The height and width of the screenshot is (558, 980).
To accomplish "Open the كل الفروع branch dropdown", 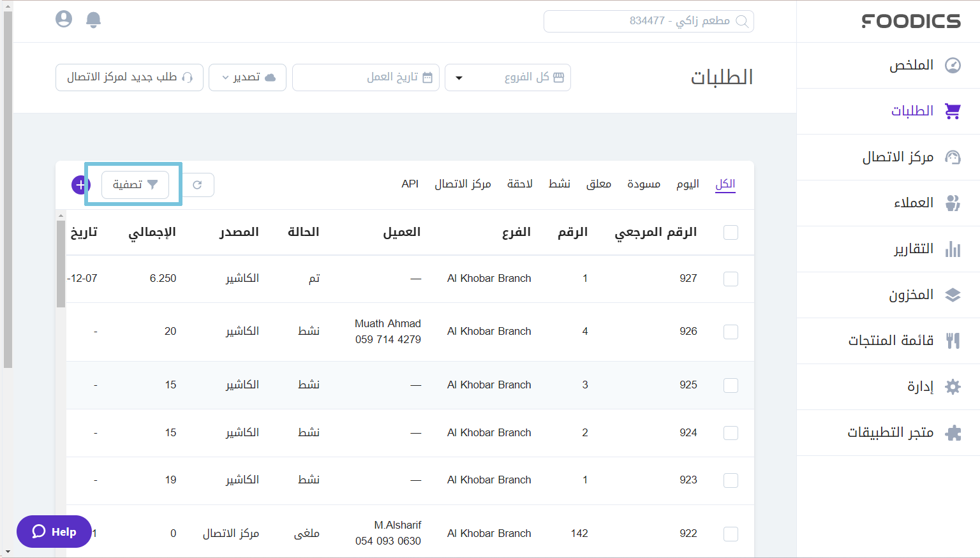I will tap(508, 77).
